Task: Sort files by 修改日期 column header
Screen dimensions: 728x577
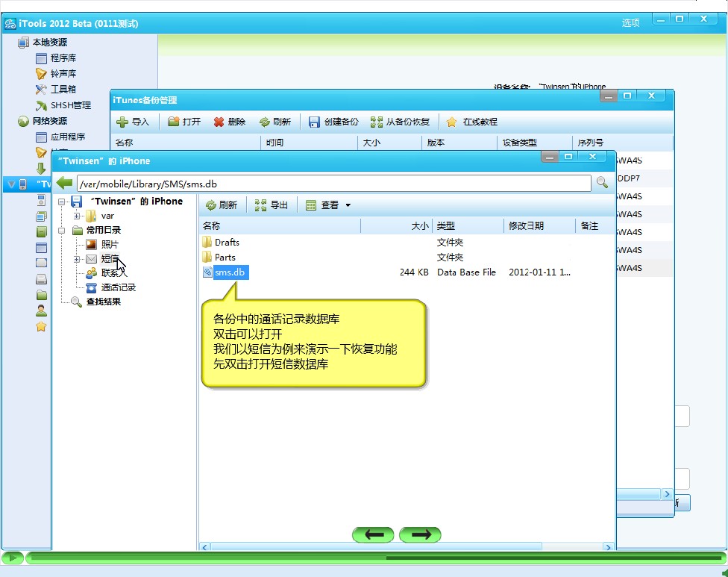Action: (539, 225)
